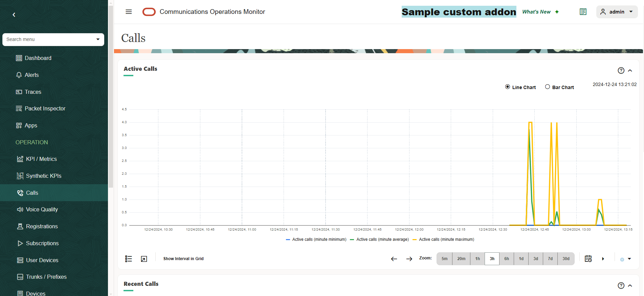Select the 3h zoom option

492,259
